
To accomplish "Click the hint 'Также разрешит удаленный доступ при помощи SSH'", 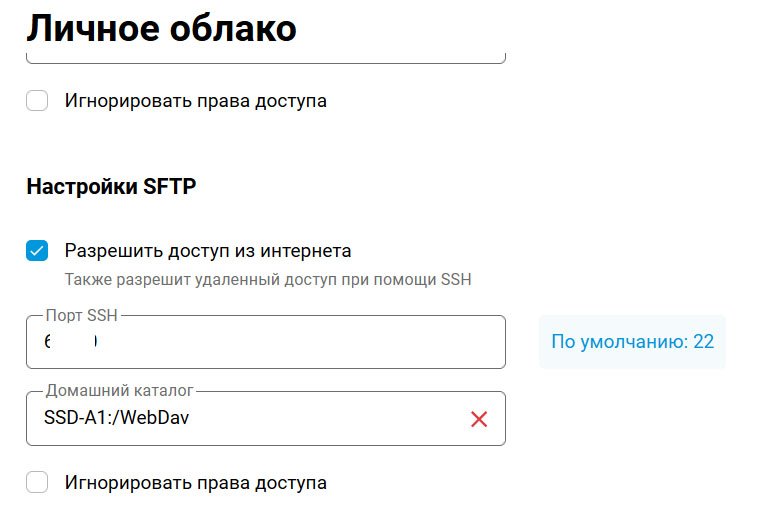I will (268, 280).
